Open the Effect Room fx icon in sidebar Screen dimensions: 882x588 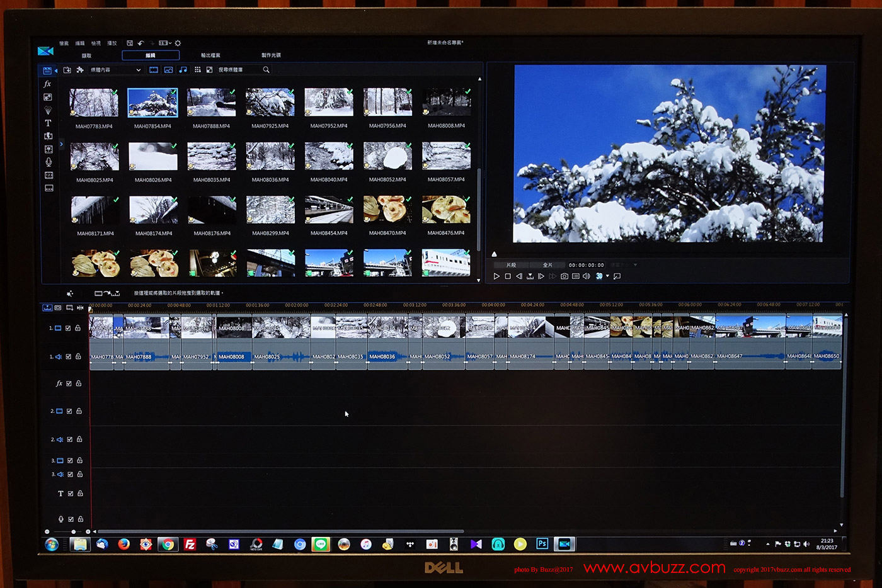(x=47, y=84)
